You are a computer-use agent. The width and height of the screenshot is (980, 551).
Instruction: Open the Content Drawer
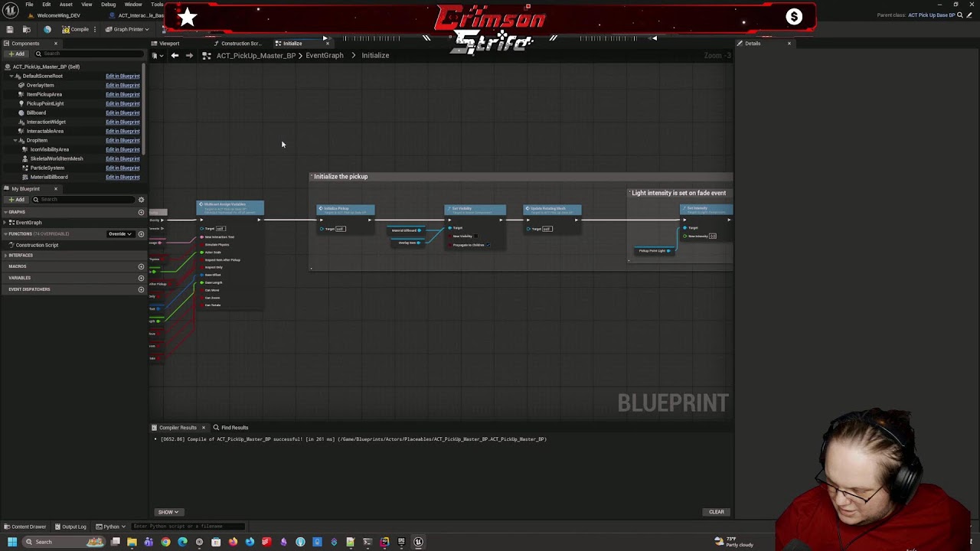25,527
